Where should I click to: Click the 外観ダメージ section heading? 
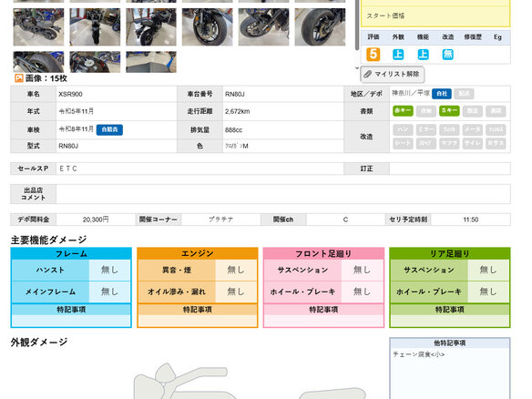[39, 342]
